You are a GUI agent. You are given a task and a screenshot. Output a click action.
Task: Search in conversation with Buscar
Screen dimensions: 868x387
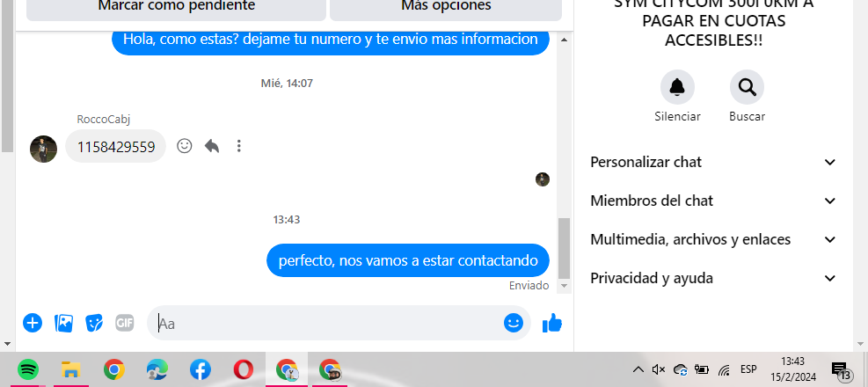747,87
